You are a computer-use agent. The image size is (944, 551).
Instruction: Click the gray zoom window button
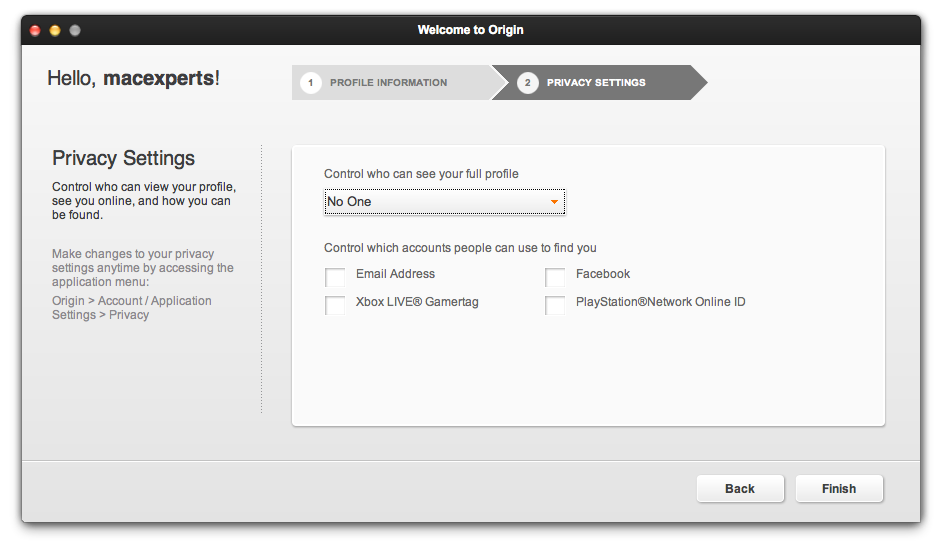75,30
